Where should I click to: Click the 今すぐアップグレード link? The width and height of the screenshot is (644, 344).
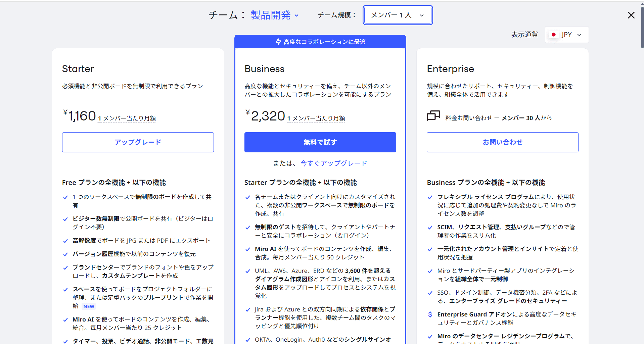[333, 163]
